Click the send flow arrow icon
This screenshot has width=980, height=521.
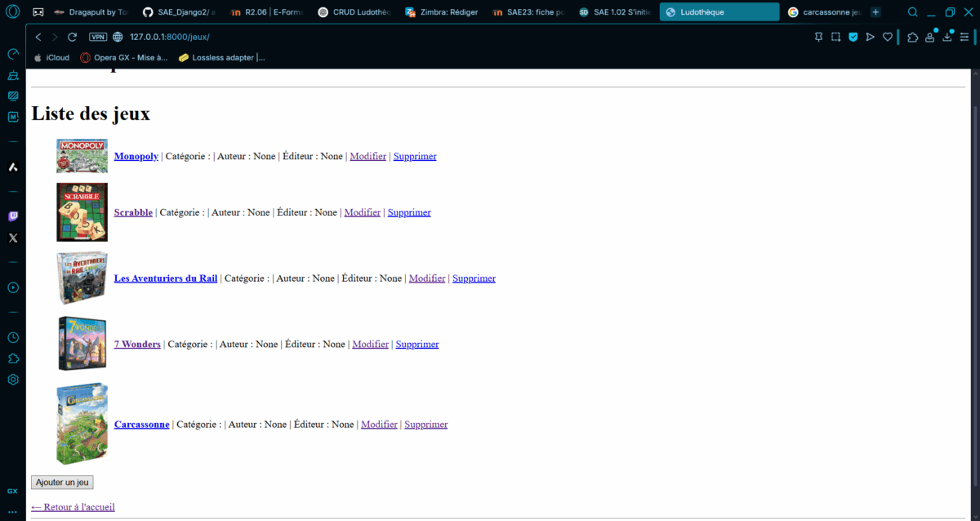tap(871, 37)
